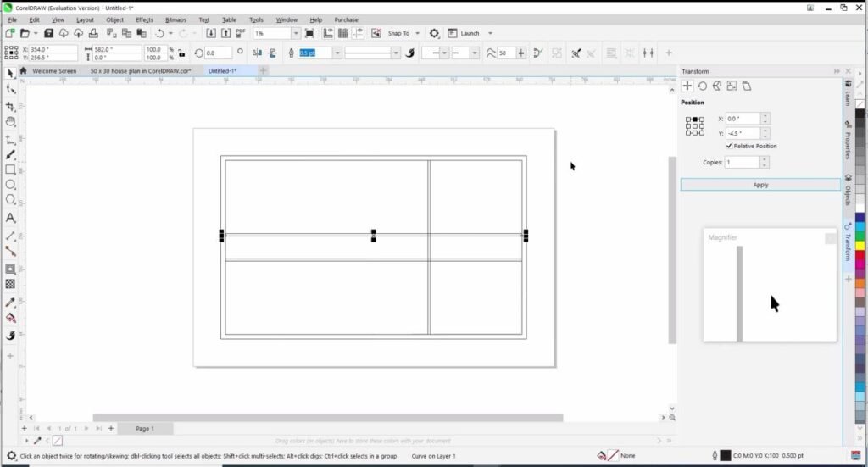Toggle full-screen preview icon
Screen dimensions: 868x467
[x=310, y=33]
